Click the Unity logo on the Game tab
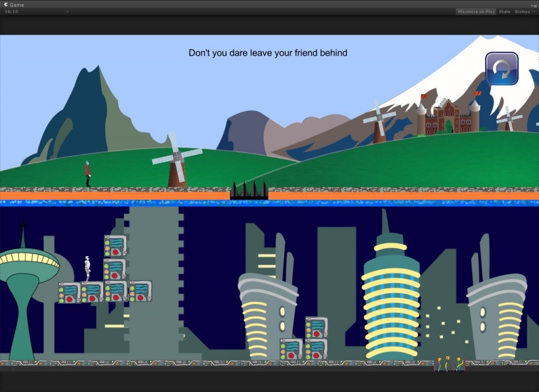539x392 pixels. [x=6, y=5]
